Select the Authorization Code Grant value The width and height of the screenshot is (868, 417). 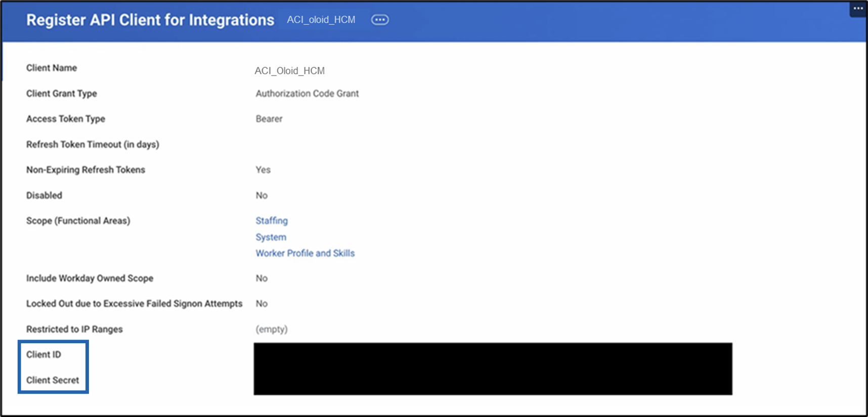click(x=307, y=94)
